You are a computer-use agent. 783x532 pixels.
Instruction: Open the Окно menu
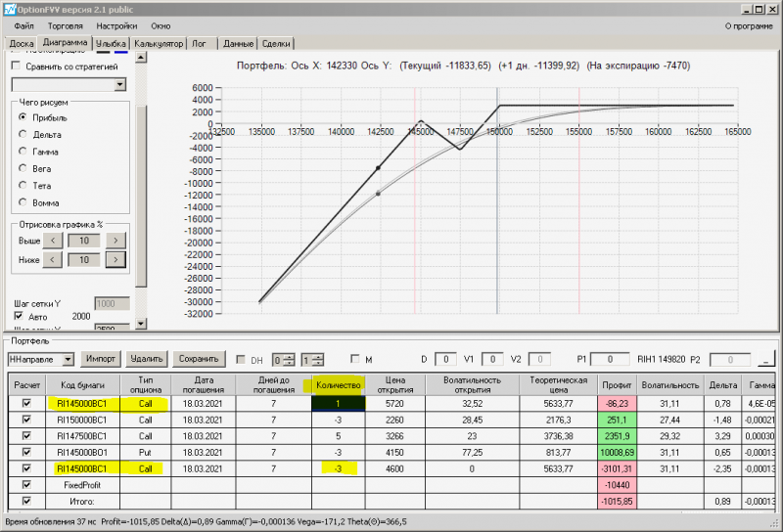click(x=161, y=26)
